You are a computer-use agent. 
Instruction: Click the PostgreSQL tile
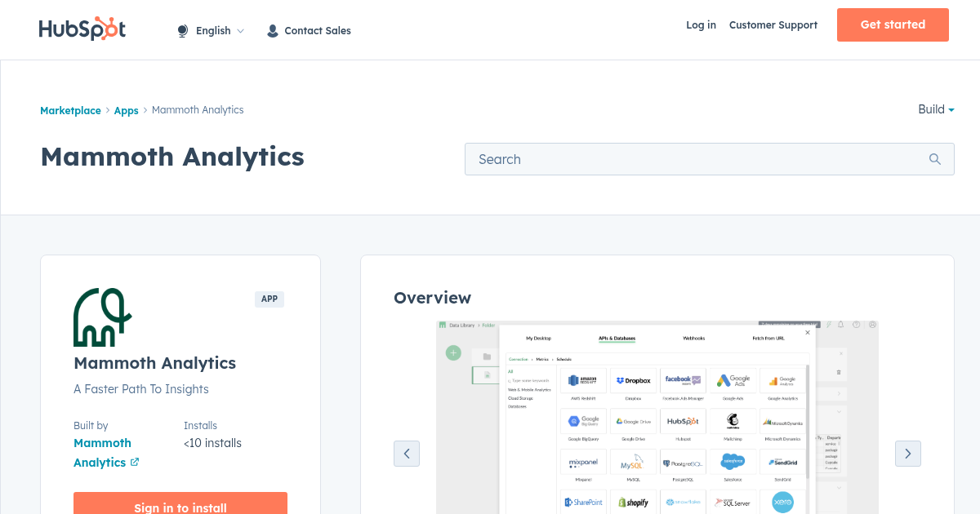(683, 463)
